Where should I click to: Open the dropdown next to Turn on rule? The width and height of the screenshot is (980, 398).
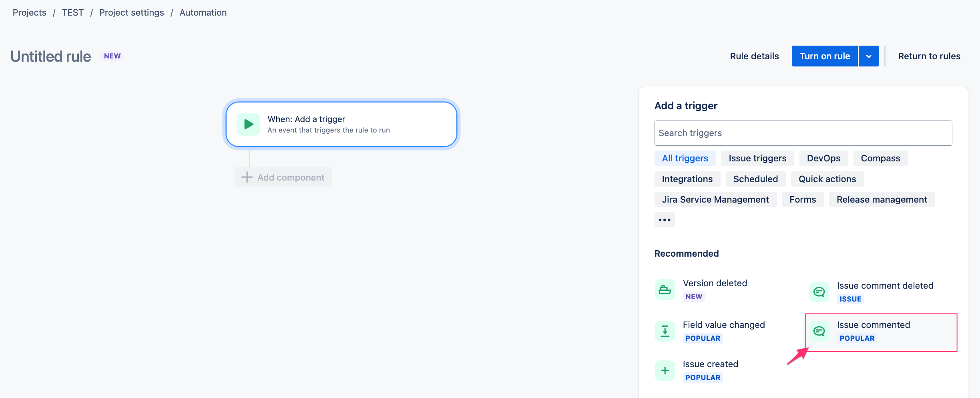point(868,56)
